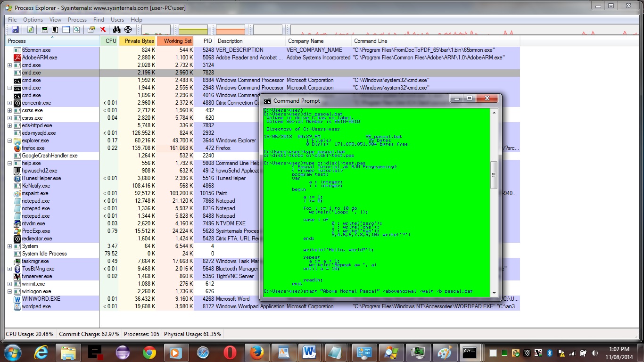Click the Show Process Tree toolbar icon

[x=55, y=30]
